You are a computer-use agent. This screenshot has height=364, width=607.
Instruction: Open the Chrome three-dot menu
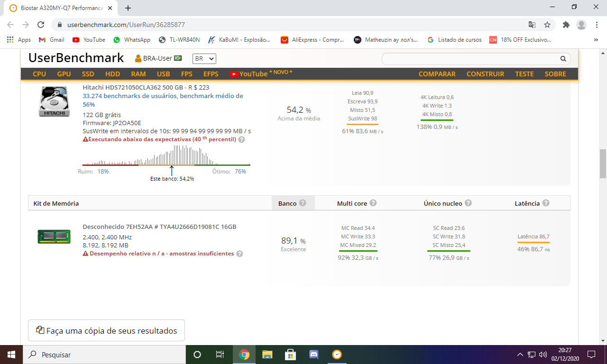click(x=596, y=25)
